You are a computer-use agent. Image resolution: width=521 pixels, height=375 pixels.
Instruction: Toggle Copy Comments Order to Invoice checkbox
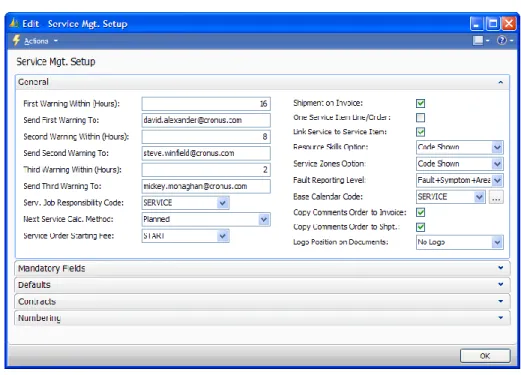tap(420, 212)
